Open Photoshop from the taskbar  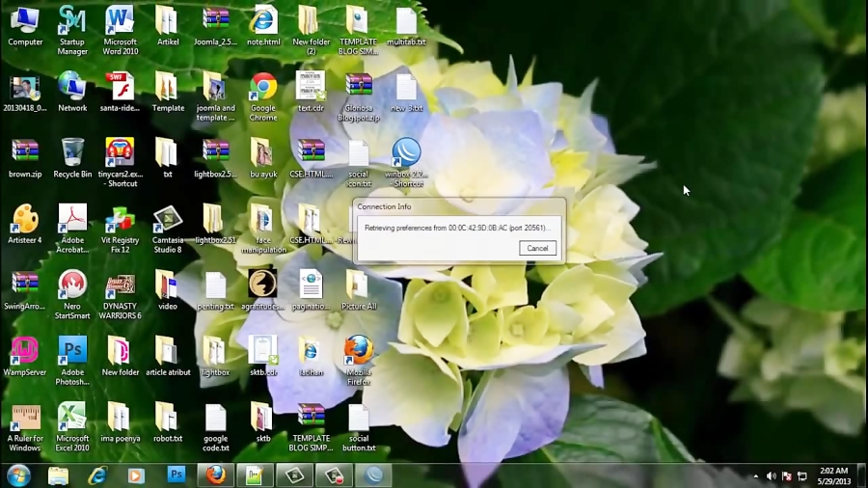[x=176, y=474]
